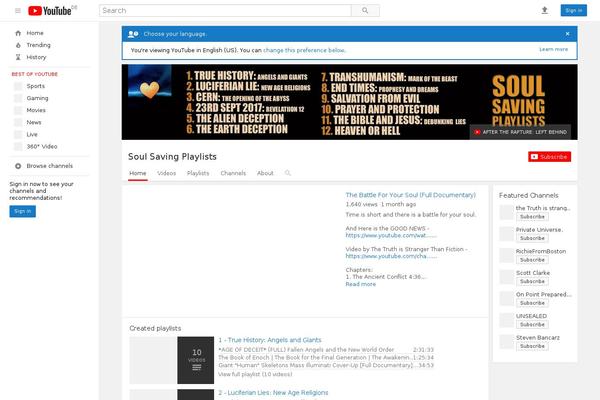Open the GOOD NEWS youtube.com/wat link
The image size is (600, 400).
tap(391, 235)
